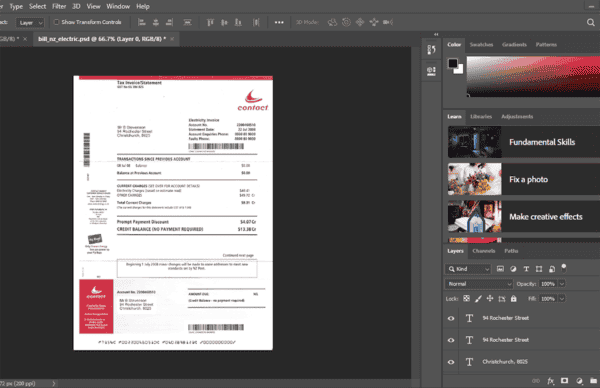Align top edges in options bar
The image size is (600, 388).
click(x=210, y=23)
